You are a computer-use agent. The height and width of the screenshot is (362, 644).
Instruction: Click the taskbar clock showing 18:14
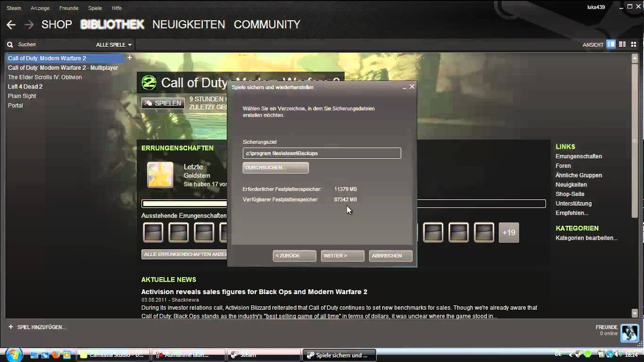(631, 355)
